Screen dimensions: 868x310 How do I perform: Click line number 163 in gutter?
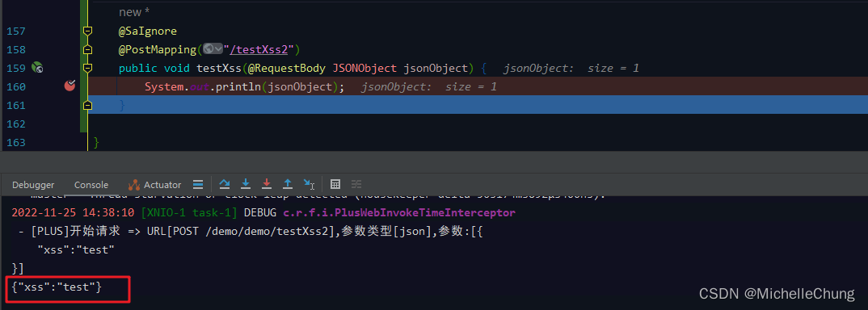click(x=16, y=143)
